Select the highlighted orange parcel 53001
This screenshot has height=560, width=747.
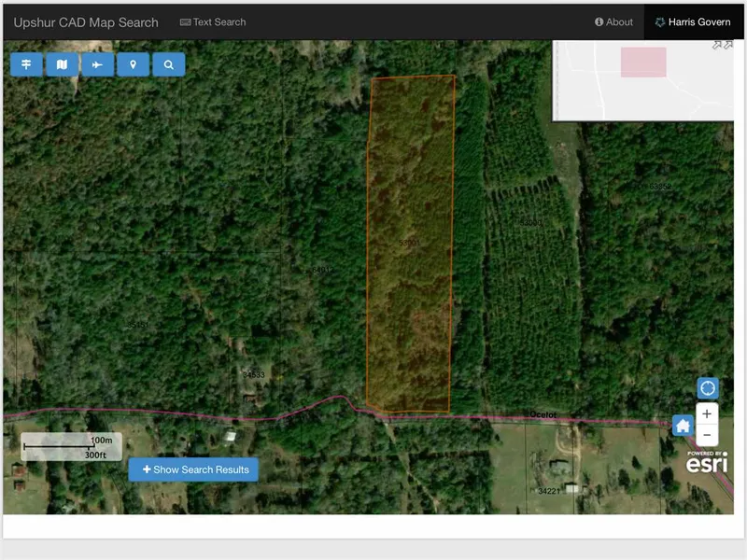click(x=411, y=243)
